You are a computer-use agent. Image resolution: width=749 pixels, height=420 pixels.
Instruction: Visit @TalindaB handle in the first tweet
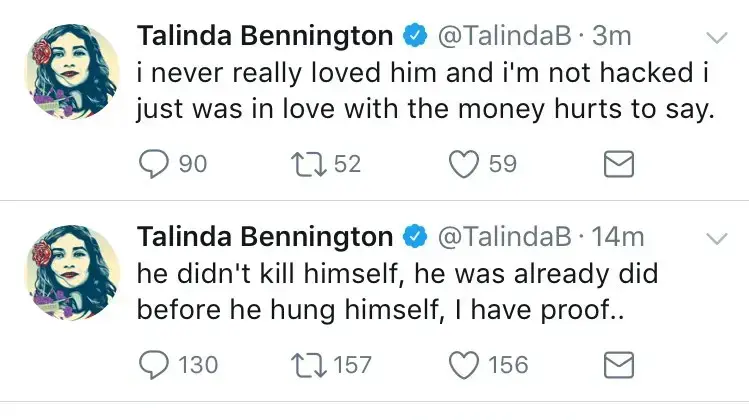coord(504,36)
